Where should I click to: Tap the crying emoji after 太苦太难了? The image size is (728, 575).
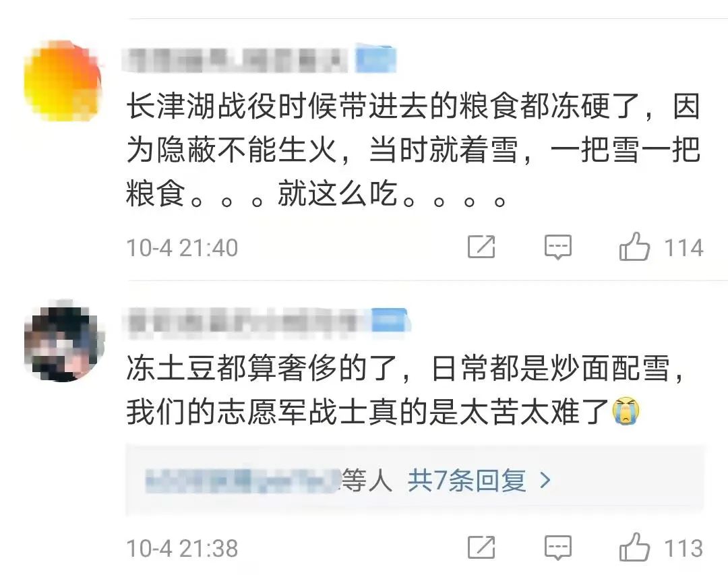626,411
